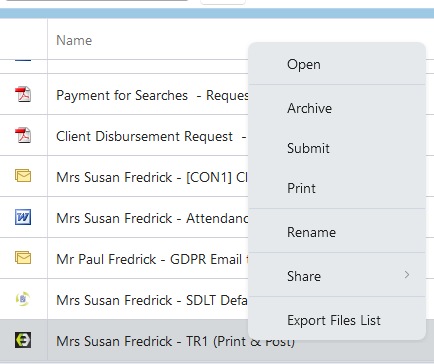Click the TR1 document icon in selected row
434x364 pixels.
point(23,340)
